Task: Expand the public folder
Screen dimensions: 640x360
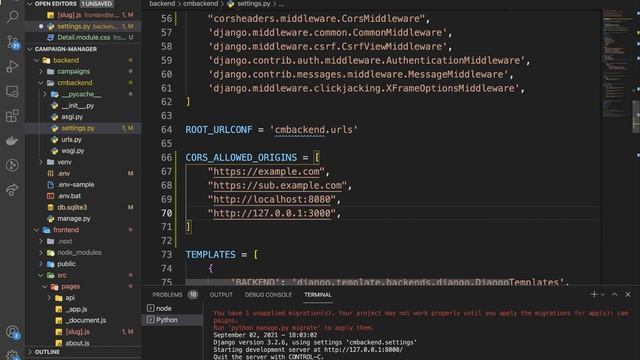Action: [x=41, y=264]
